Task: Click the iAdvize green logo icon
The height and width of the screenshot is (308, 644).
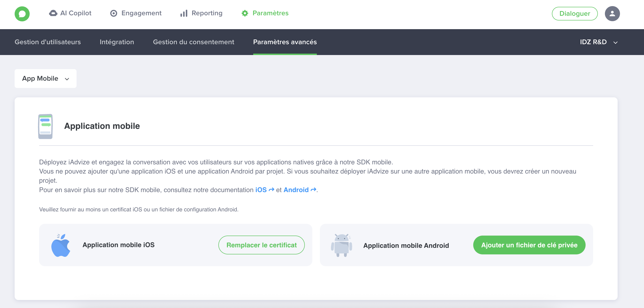Action: tap(22, 14)
